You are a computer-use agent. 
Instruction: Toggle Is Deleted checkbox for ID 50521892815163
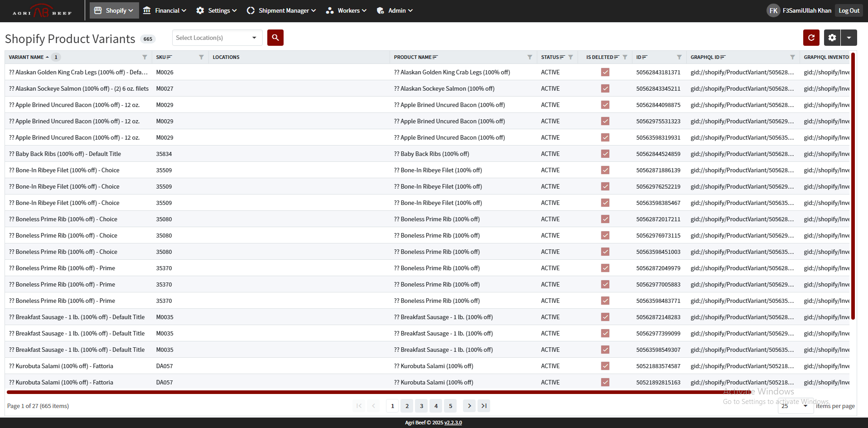[x=605, y=382]
